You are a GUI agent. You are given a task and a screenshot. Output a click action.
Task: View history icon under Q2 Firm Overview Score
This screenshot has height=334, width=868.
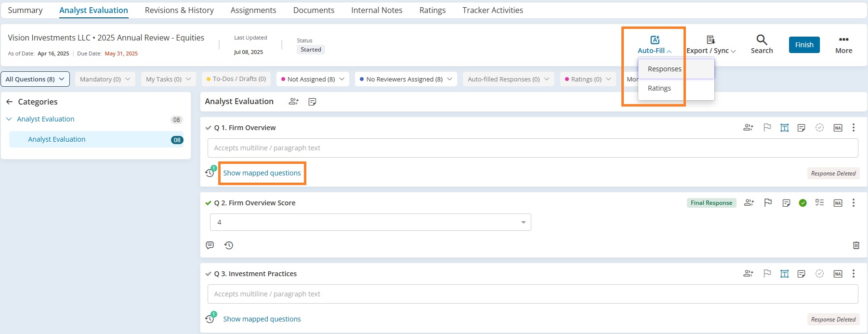229,245
